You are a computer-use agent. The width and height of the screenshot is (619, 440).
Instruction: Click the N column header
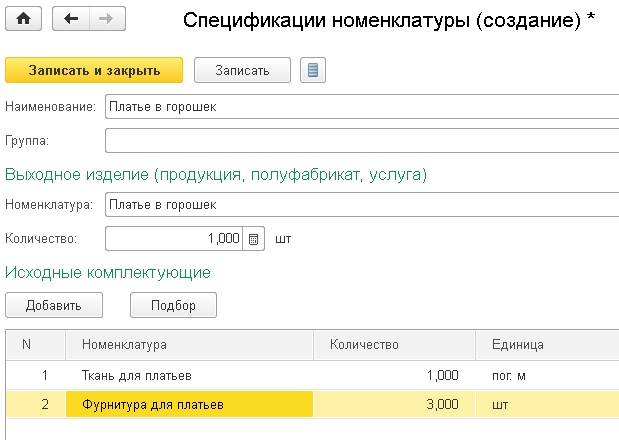point(36,345)
